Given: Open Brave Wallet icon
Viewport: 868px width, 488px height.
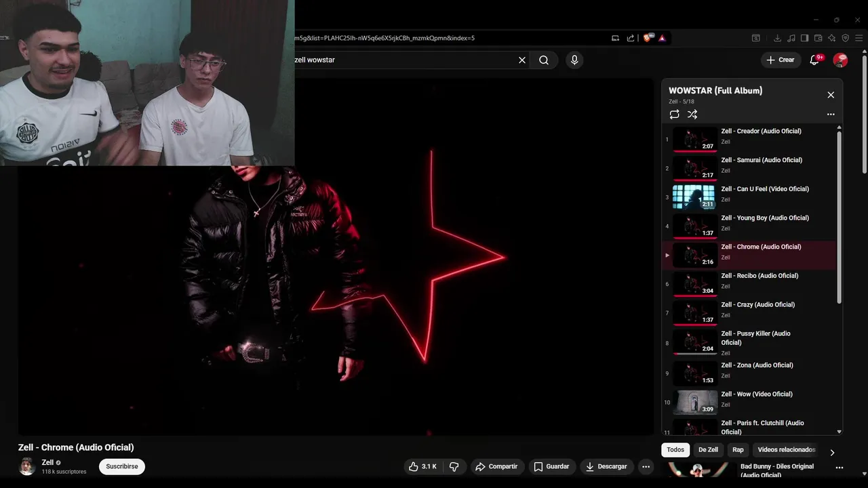Looking at the screenshot, I should (818, 38).
